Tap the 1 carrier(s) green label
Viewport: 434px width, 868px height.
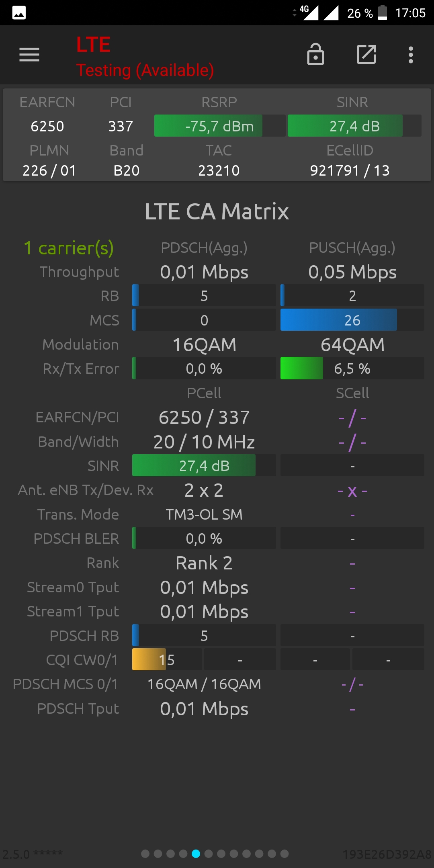click(69, 248)
